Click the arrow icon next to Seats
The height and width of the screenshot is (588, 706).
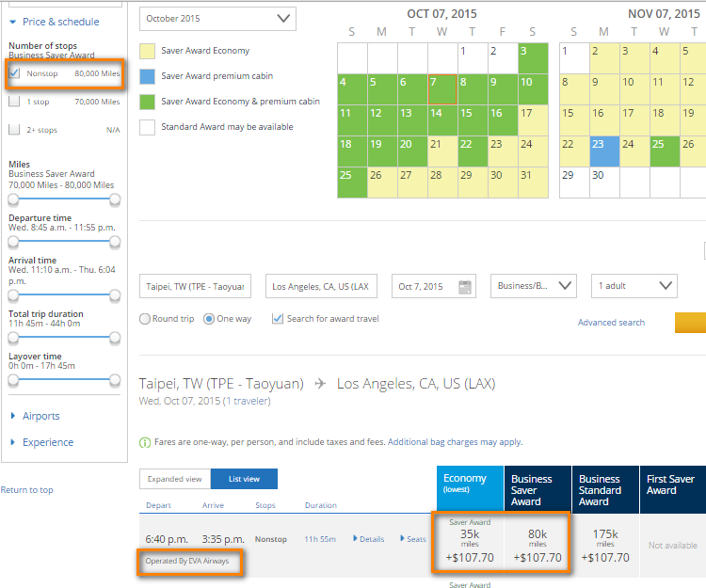[402, 539]
